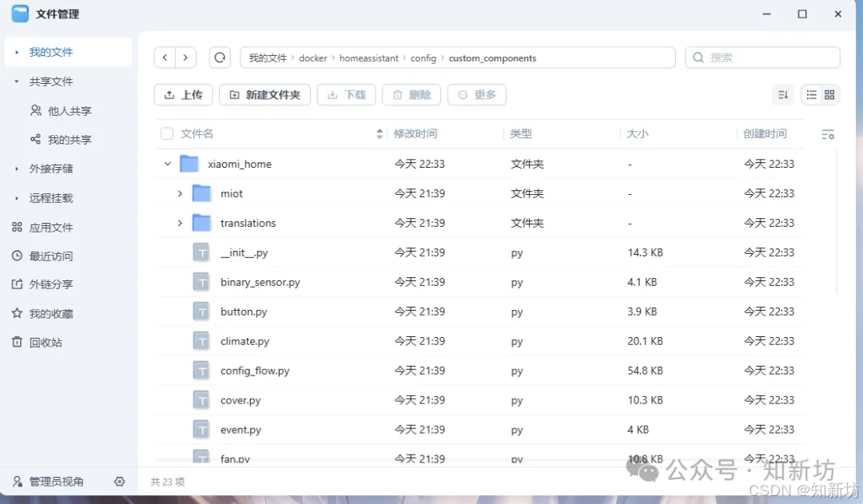Select the event.py file name

pyautogui.click(x=241, y=430)
